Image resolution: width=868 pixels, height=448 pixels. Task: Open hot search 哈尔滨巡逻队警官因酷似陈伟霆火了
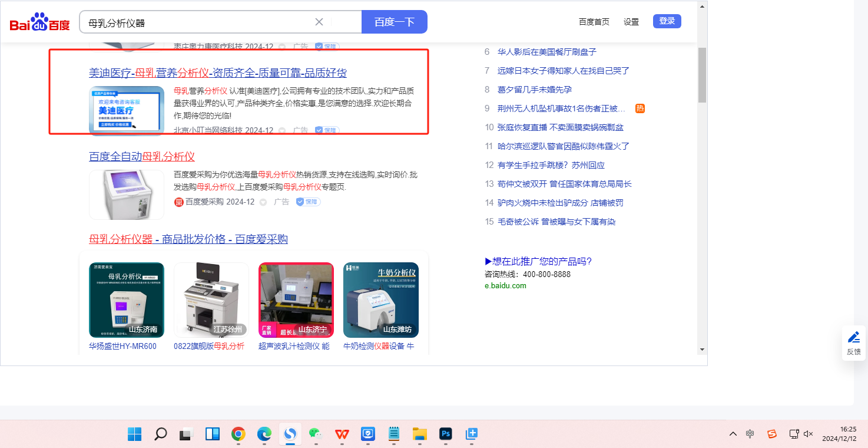click(x=564, y=146)
